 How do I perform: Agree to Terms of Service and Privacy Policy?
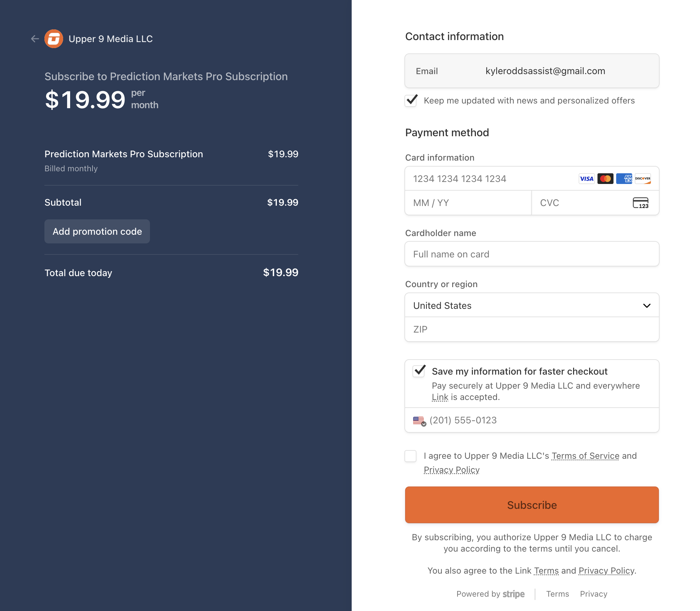410,456
